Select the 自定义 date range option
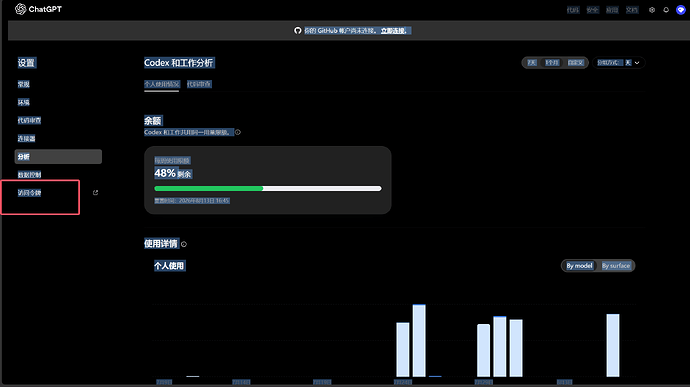The height and width of the screenshot is (387, 690). pos(575,63)
